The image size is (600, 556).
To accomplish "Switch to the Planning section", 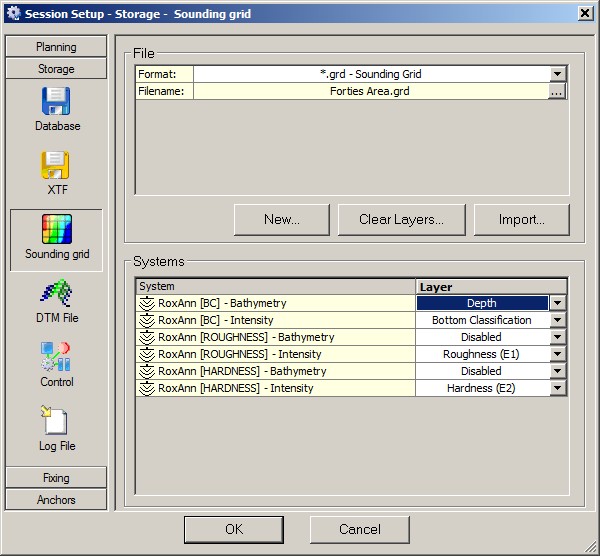I will point(56,47).
